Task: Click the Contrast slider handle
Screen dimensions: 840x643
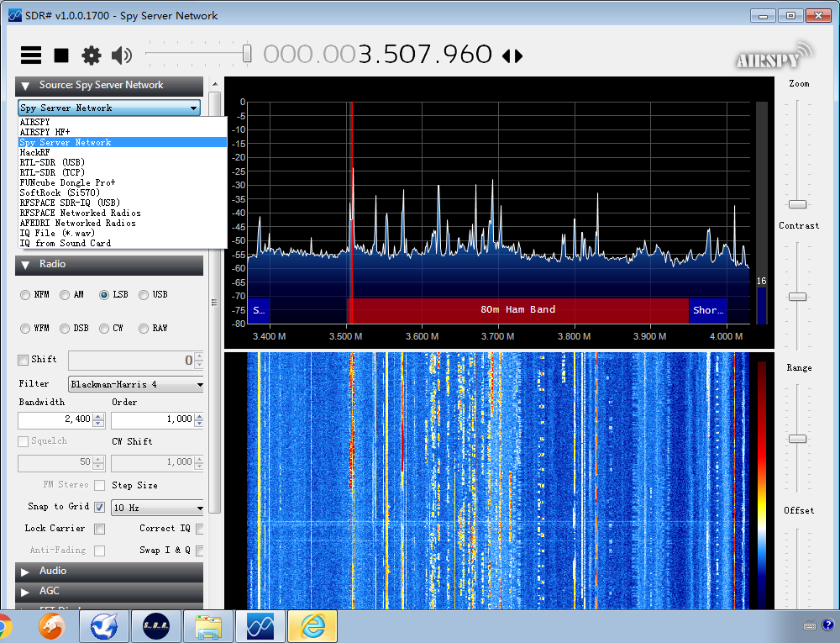Action: (798, 297)
